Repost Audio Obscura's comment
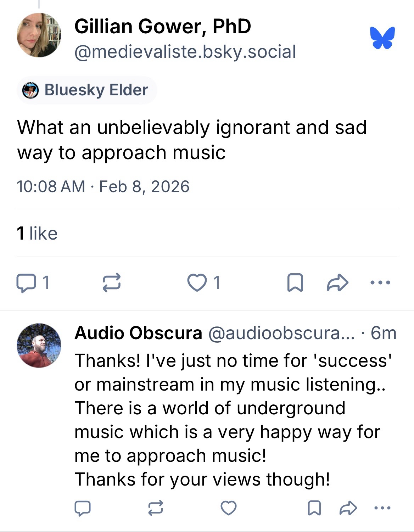 click(x=155, y=508)
